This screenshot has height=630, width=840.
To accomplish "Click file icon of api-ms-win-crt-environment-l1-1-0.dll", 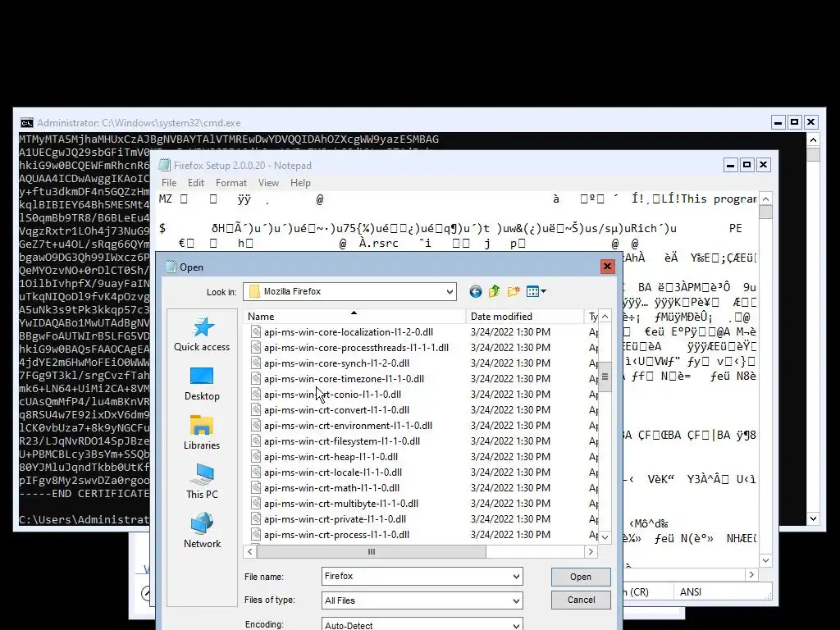I will pyautogui.click(x=256, y=426).
